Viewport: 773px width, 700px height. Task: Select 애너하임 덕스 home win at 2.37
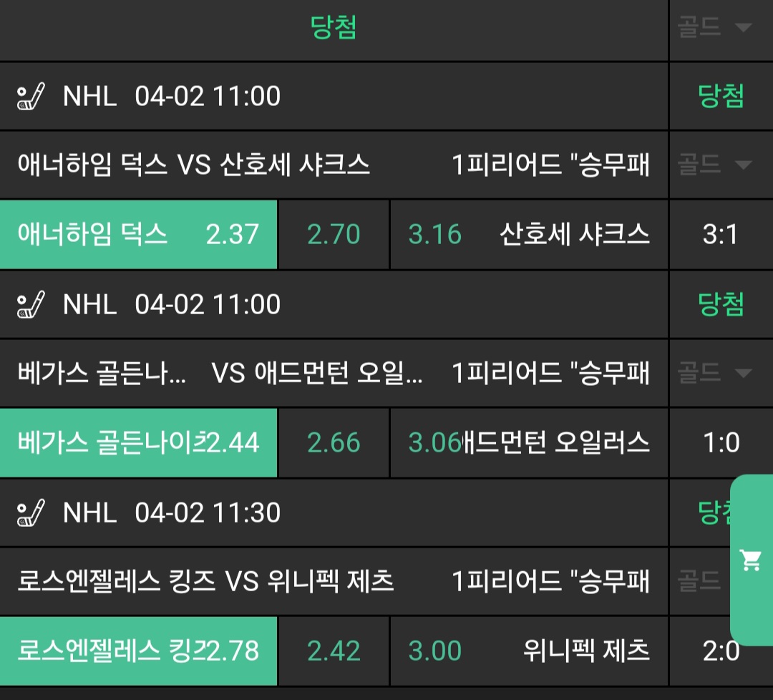(x=138, y=235)
